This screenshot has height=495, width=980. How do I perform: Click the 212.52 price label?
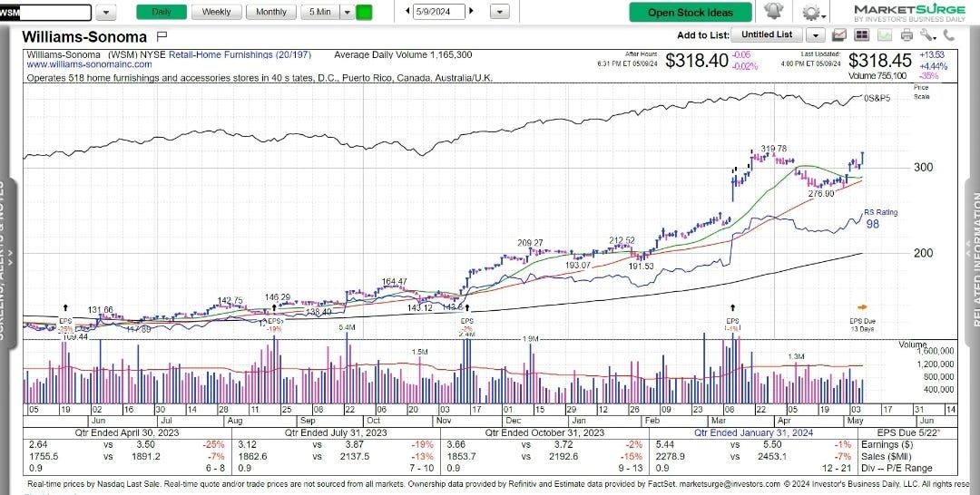pos(622,240)
